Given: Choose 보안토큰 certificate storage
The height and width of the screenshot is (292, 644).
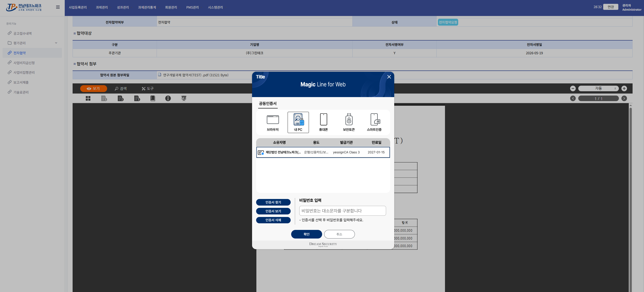Looking at the screenshot, I should click(349, 122).
